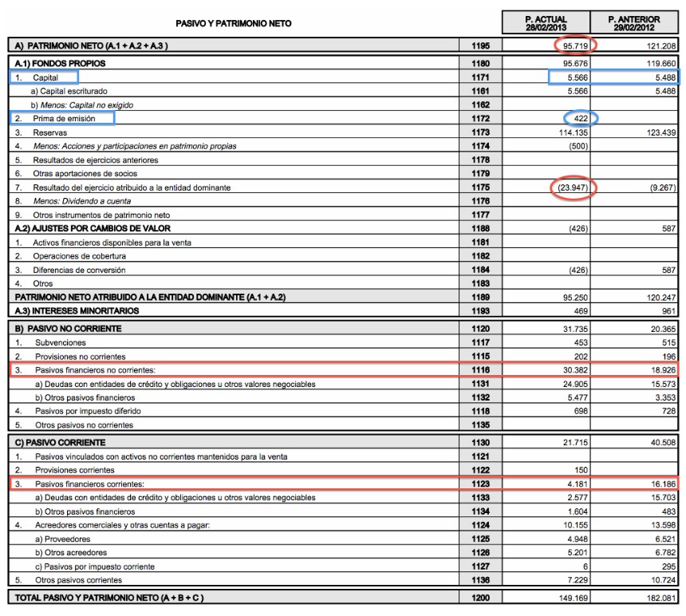This screenshot has height=616, width=686.
Task: Select the blue-boxed 'Prima de emisión' label
Action: pos(63,119)
